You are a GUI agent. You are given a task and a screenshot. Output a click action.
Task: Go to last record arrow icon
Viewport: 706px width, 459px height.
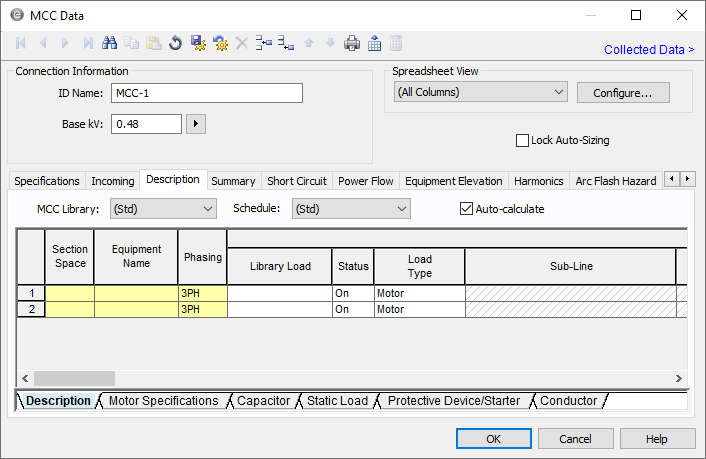[88, 43]
